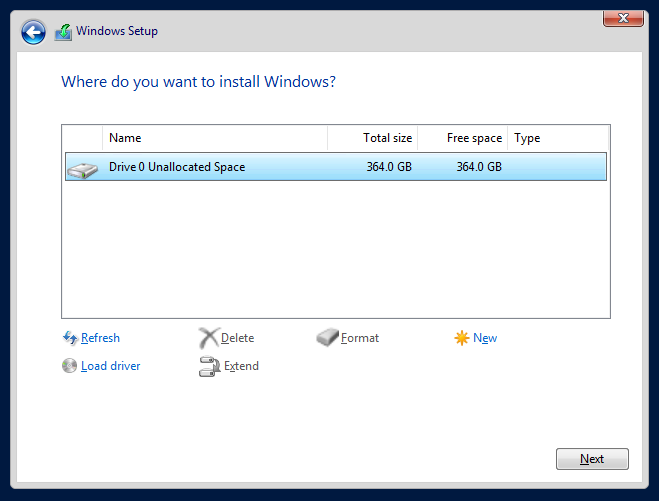This screenshot has width=659, height=501.
Task: Click the Total size column header
Action: click(372, 138)
